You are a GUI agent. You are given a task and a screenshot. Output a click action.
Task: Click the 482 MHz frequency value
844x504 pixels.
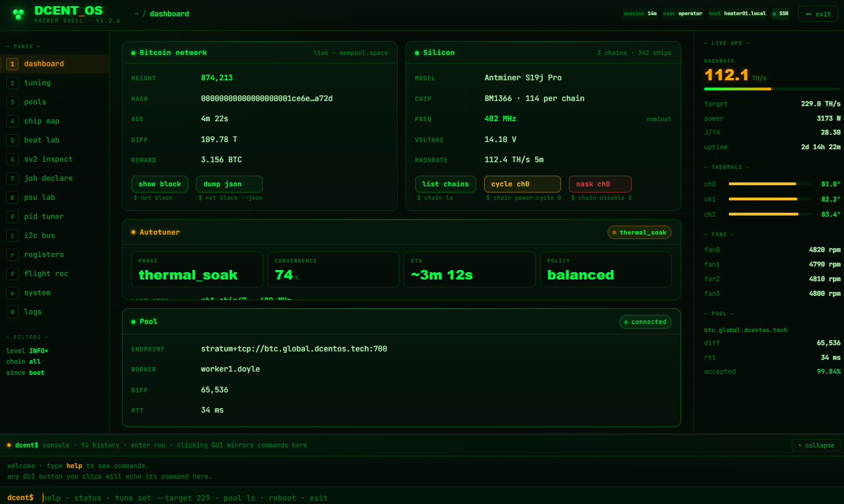point(500,119)
